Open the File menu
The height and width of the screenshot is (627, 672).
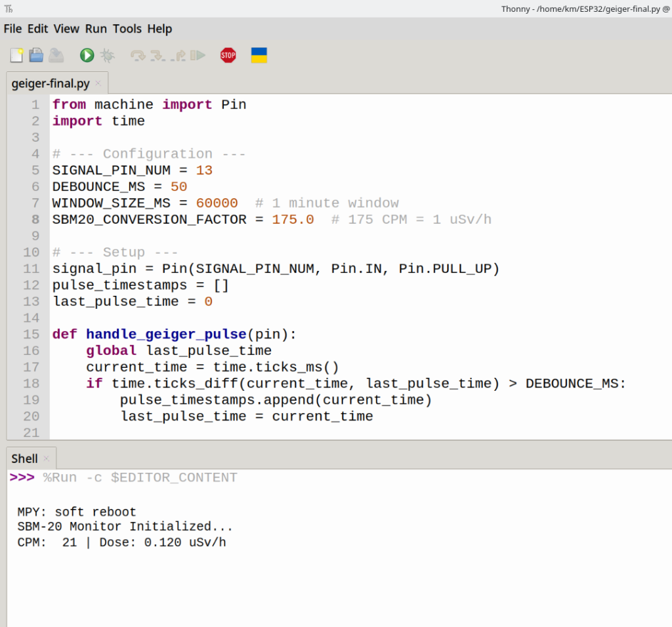click(12, 29)
